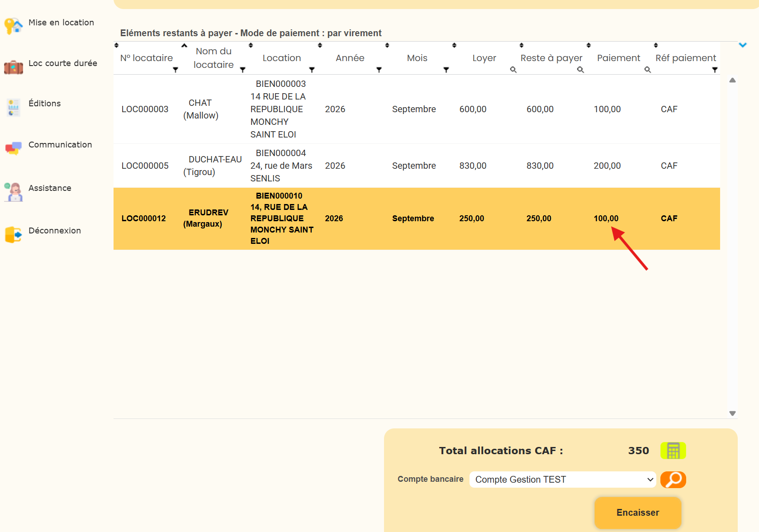Click BIEN000004 location cell
The image size is (759, 532).
coord(281,166)
